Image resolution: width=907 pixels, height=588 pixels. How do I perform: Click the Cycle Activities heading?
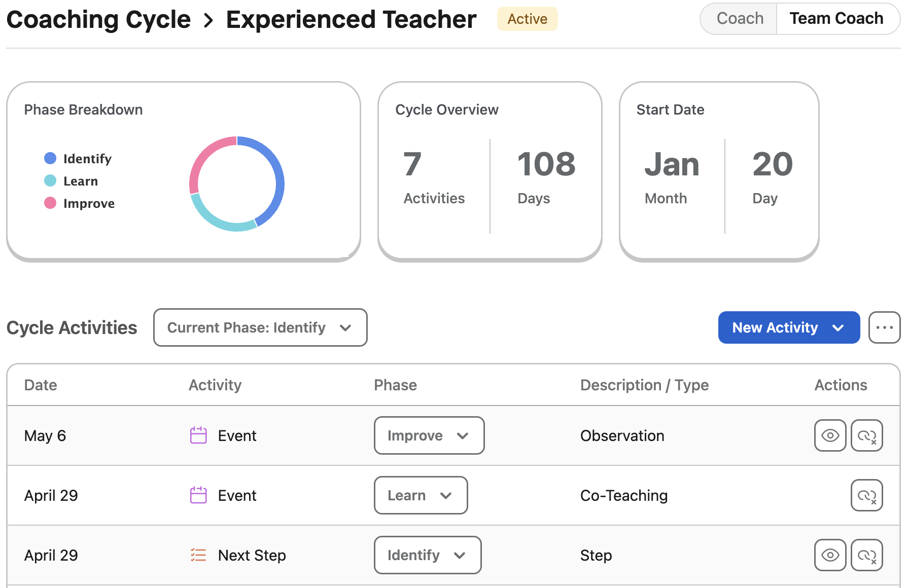pos(72,327)
